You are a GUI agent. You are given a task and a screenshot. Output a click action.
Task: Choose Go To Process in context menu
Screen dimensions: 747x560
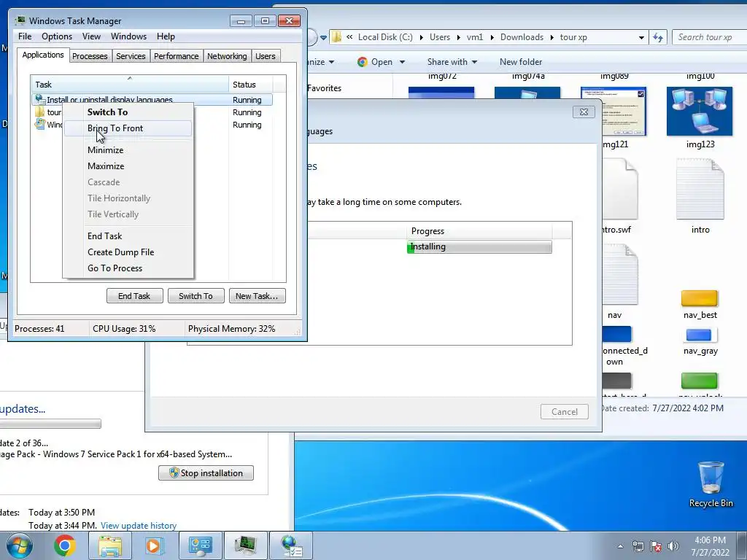click(x=128, y=268)
